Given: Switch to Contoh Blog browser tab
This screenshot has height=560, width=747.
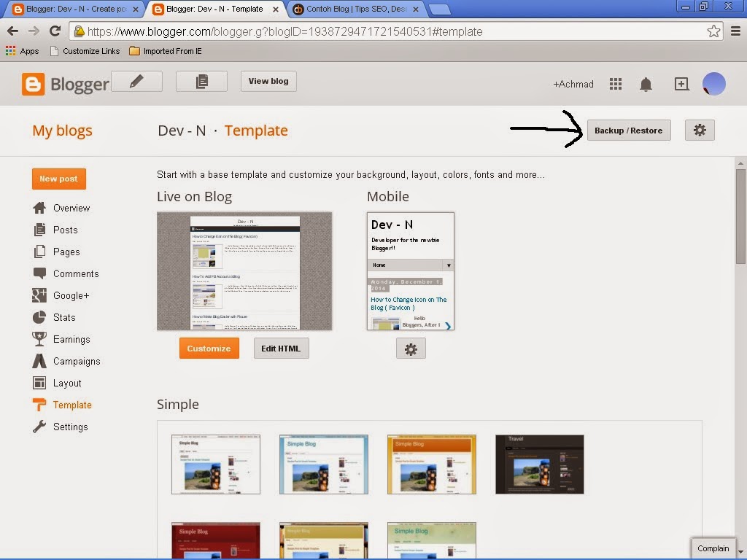Looking at the screenshot, I should pos(356,9).
